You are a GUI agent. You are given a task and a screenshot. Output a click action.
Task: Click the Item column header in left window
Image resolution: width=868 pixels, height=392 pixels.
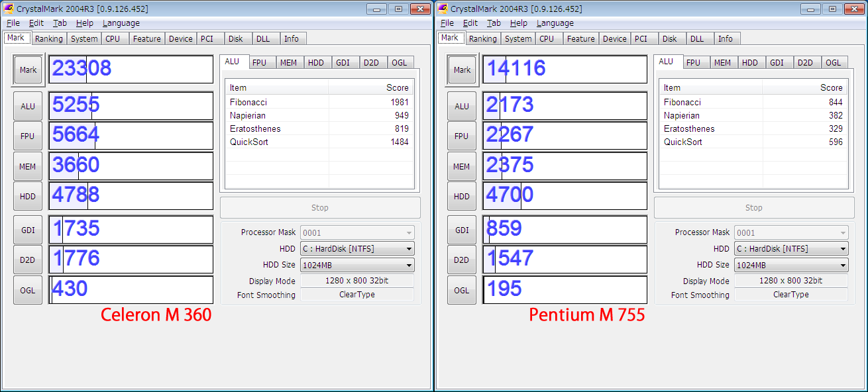point(277,87)
